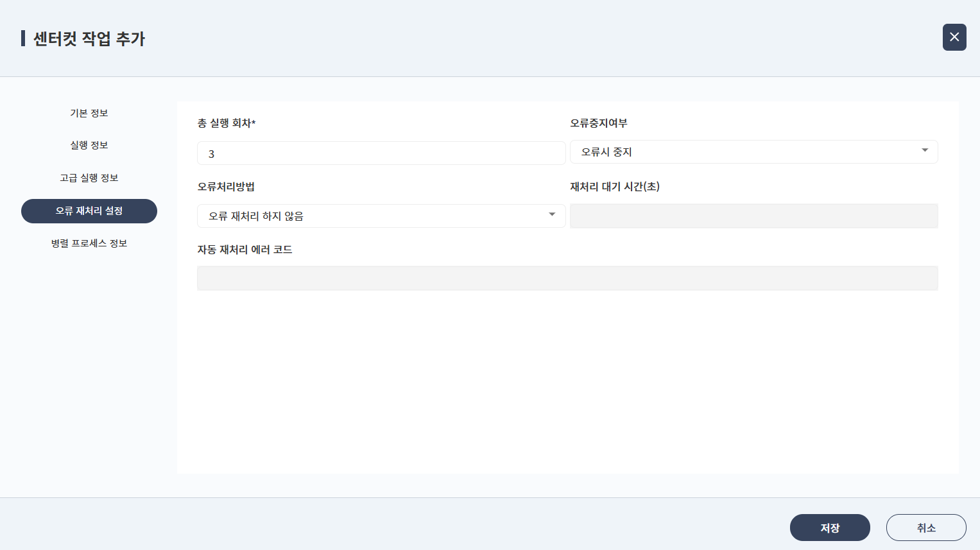Click the arrow icon in 오류처리방법 dropdown
980x550 pixels.
(x=552, y=215)
